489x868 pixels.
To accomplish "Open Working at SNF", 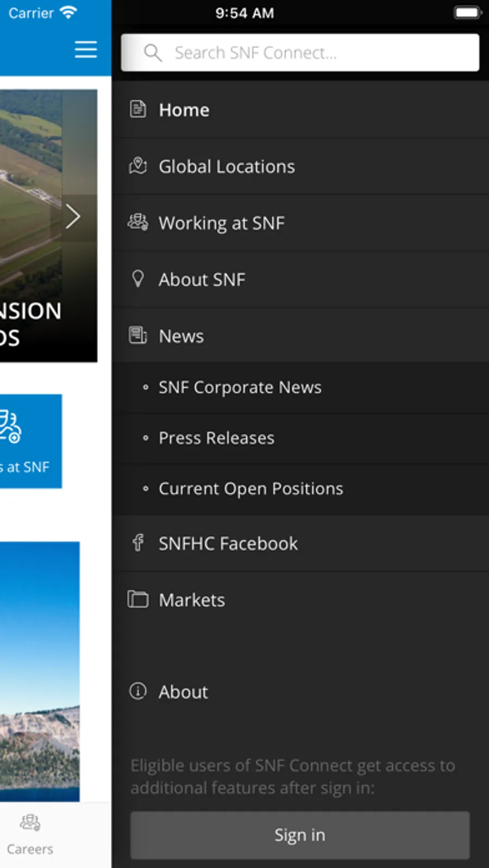I will click(x=300, y=223).
